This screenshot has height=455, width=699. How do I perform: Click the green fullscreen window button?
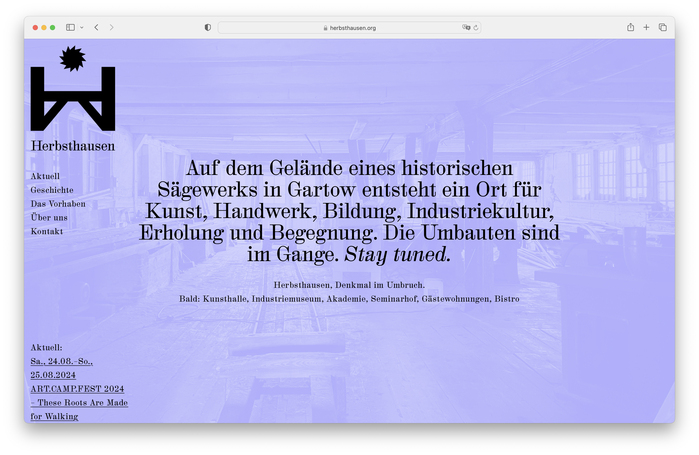52,28
